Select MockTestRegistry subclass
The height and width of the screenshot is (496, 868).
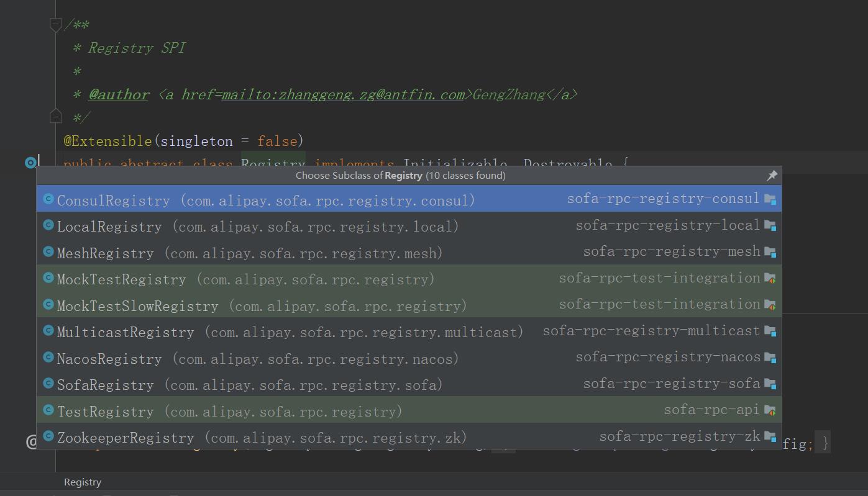[409, 278]
